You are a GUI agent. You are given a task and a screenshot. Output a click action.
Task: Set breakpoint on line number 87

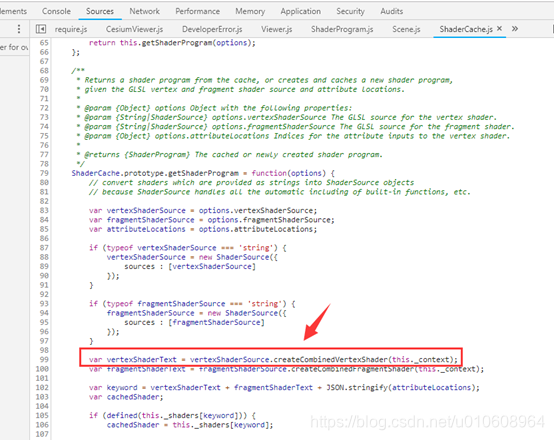click(x=44, y=248)
